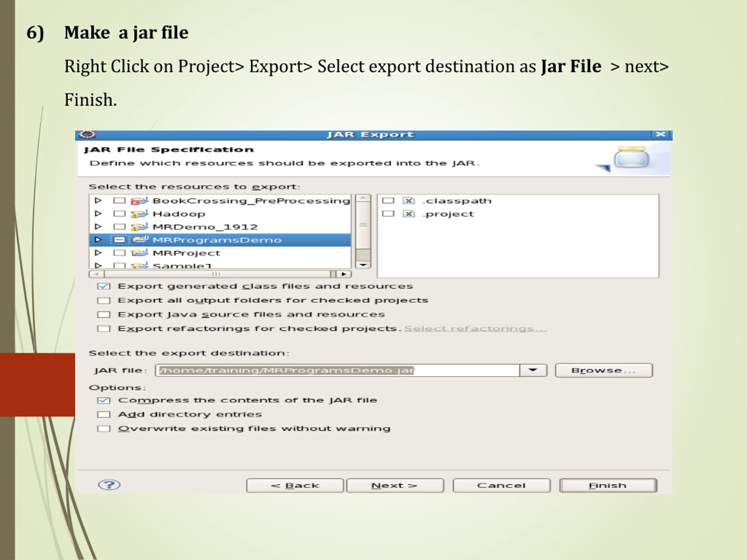Screen dimensions: 747x560
Task: Select the .classpath file name
Action: [x=457, y=201]
